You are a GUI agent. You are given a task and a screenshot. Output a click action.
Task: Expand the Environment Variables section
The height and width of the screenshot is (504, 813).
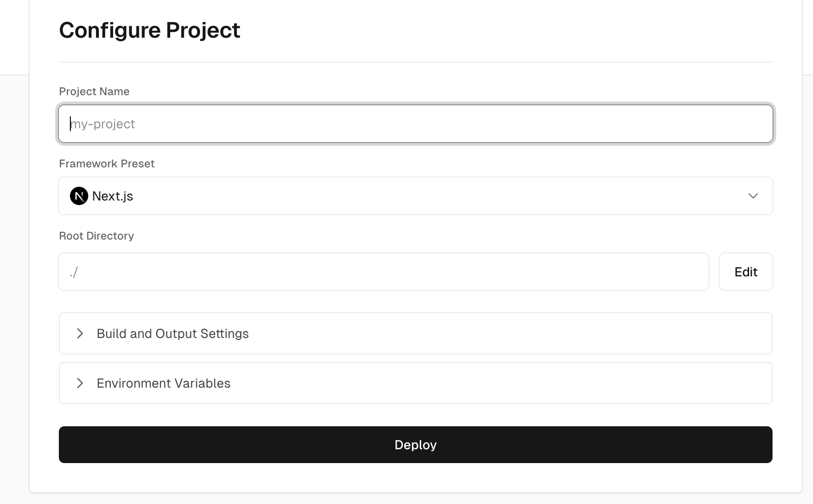pos(415,383)
